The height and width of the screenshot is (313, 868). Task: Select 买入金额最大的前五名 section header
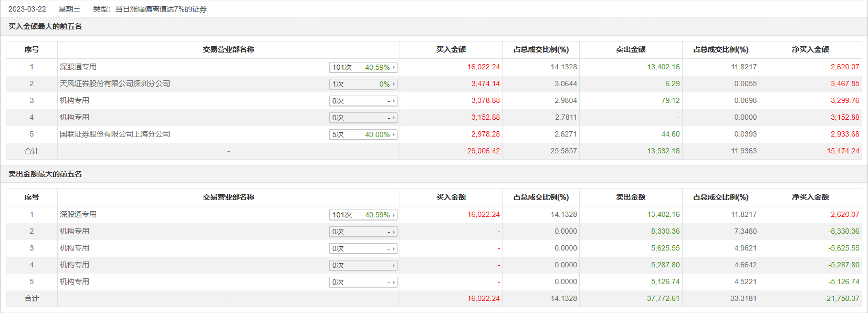[x=45, y=26]
